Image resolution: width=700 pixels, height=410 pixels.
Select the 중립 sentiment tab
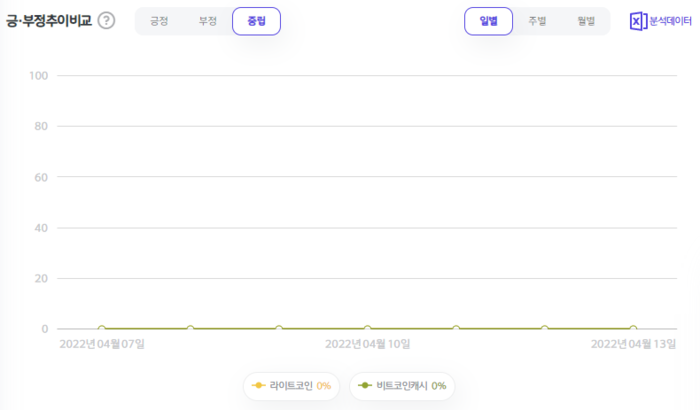[256, 21]
